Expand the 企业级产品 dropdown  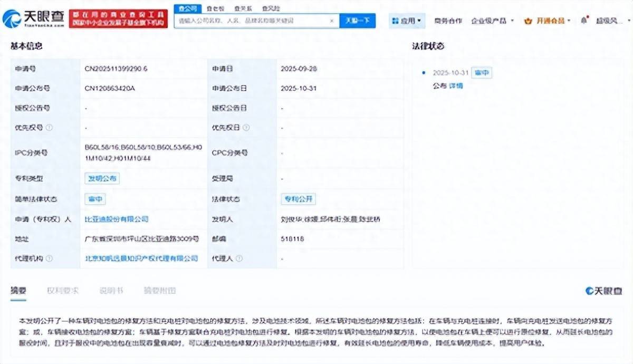512,21
